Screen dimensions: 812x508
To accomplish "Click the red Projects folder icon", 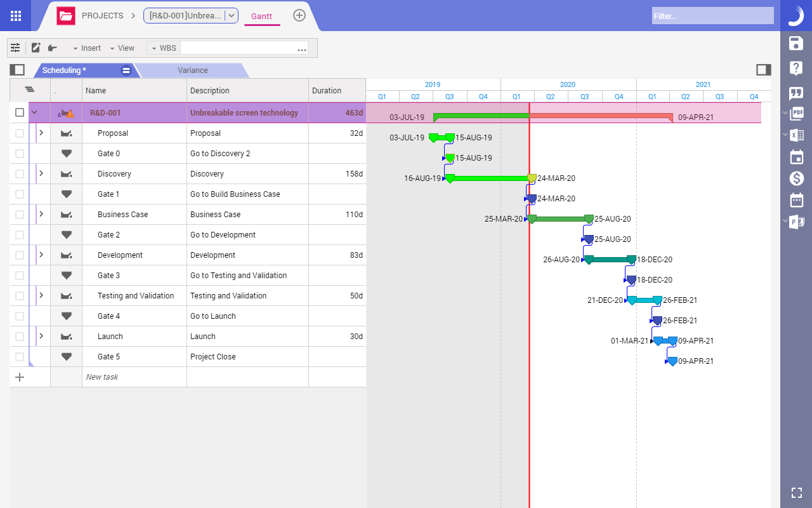I will (66, 16).
